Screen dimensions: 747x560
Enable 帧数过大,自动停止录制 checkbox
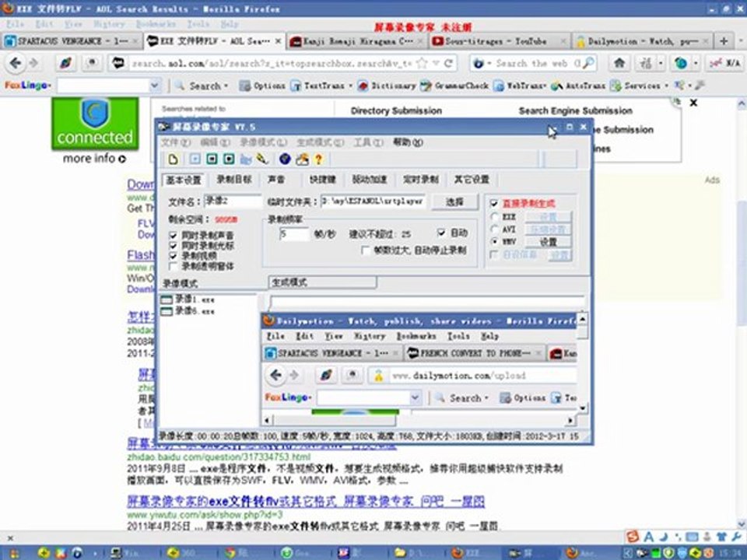point(366,250)
